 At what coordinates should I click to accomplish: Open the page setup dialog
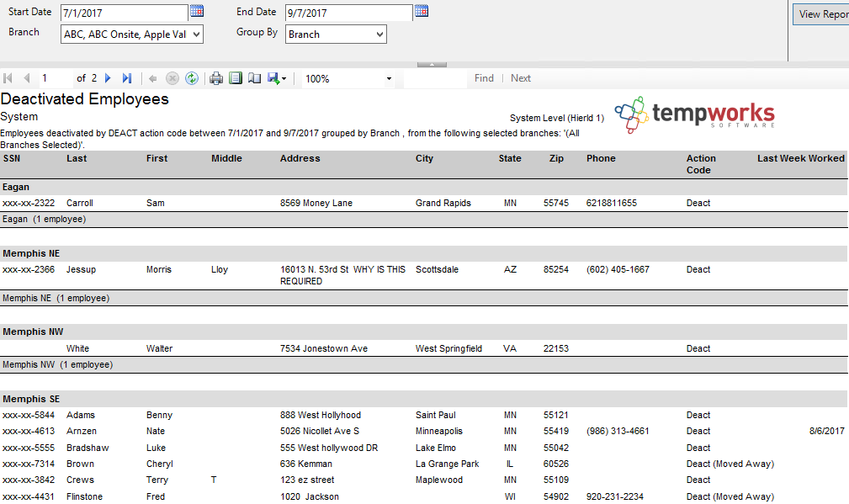pyautogui.click(x=254, y=78)
